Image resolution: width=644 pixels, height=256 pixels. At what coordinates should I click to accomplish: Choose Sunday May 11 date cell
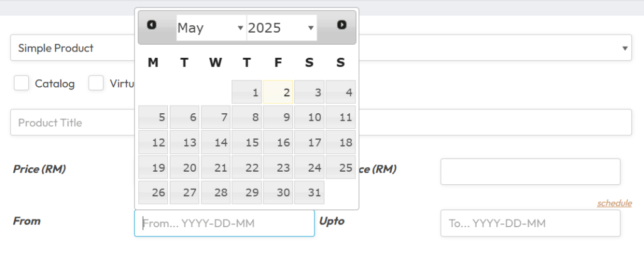point(341,118)
